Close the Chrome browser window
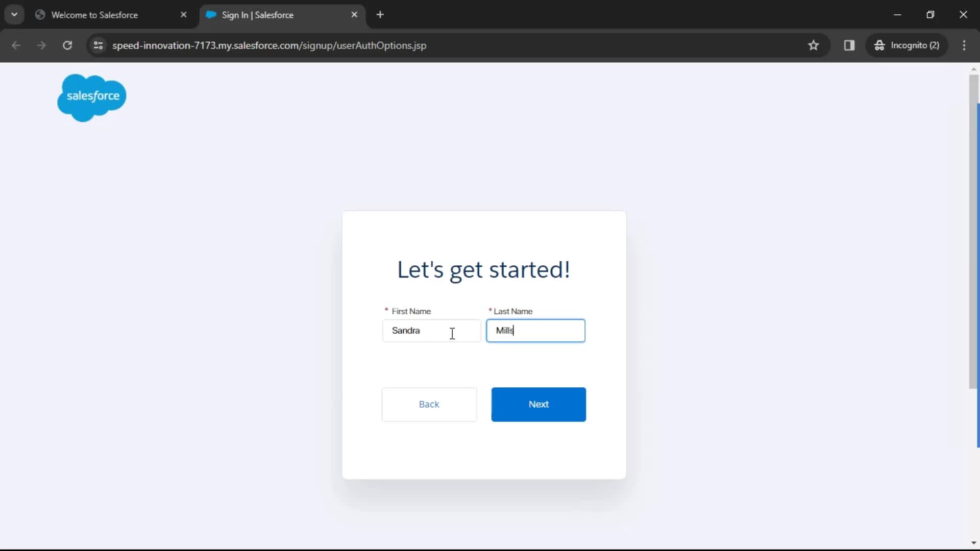The width and height of the screenshot is (980, 551). point(963,15)
